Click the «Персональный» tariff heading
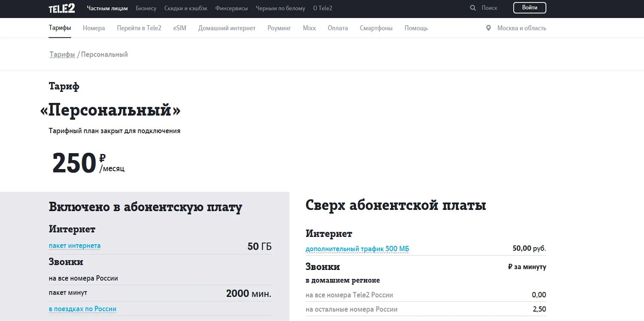 point(110,110)
